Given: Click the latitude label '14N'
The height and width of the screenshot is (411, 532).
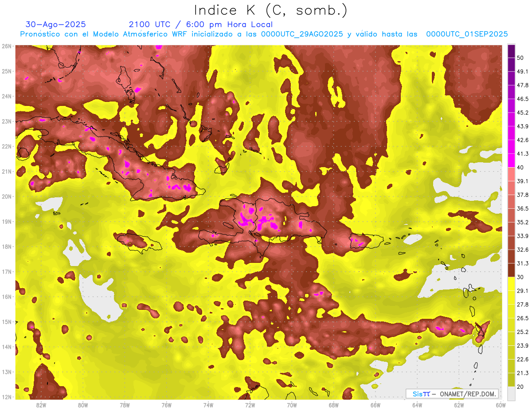Looking at the screenshot, I should click(x=7, y=347).
